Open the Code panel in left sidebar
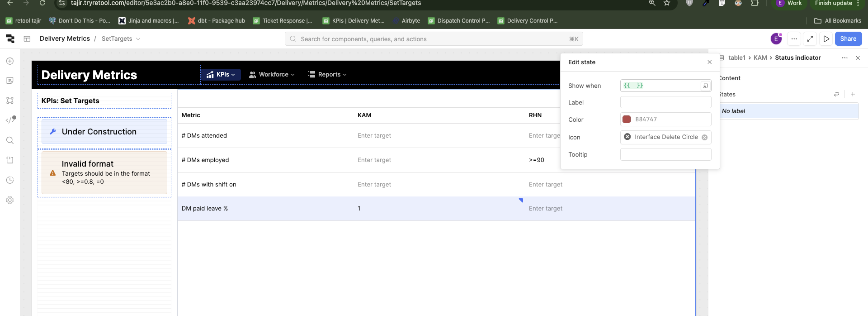868x316 pixels. pyautogui.click(x=10, y=120)
